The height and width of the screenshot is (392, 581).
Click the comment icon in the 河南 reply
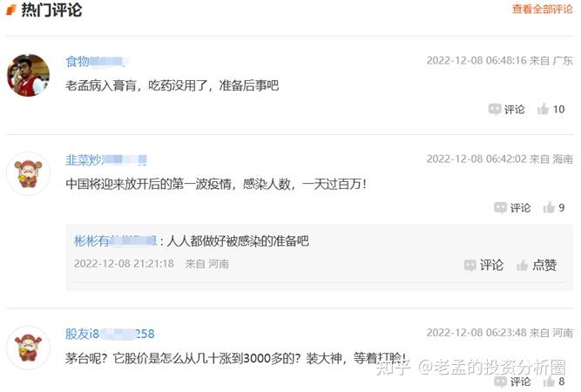coord(470,266)
